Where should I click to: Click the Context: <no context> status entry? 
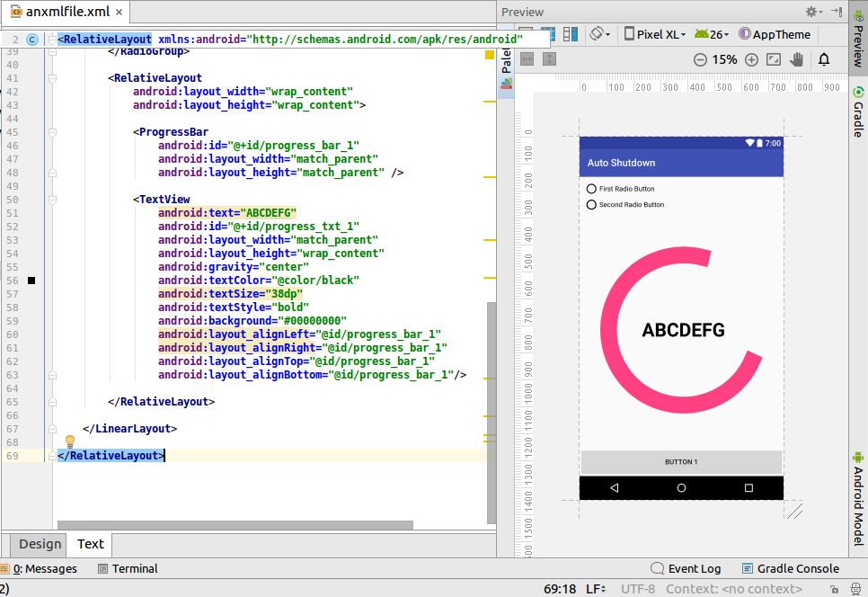(734, 589)
